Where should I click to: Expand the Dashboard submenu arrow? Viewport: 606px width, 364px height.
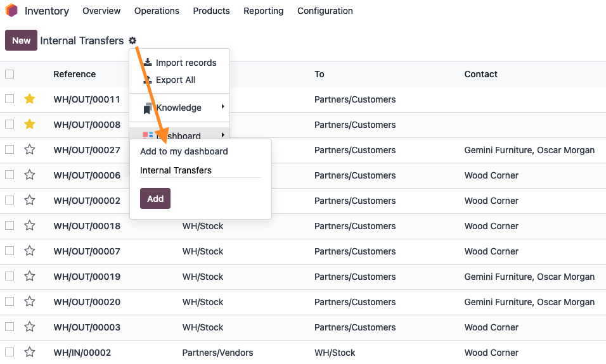pyautogui.click(x=222, y=135)
